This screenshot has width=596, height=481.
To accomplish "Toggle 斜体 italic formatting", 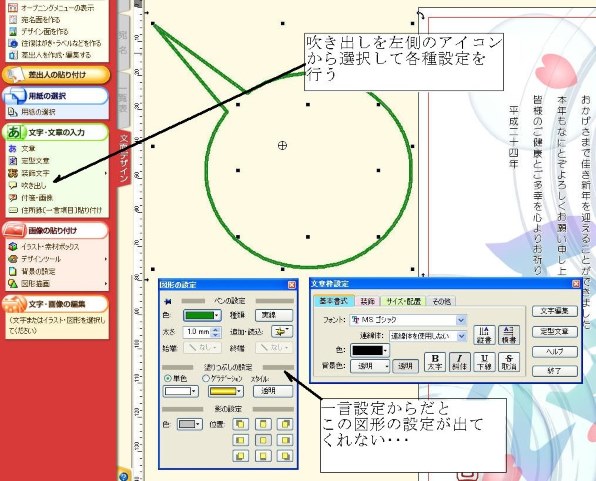I will 460,362.
